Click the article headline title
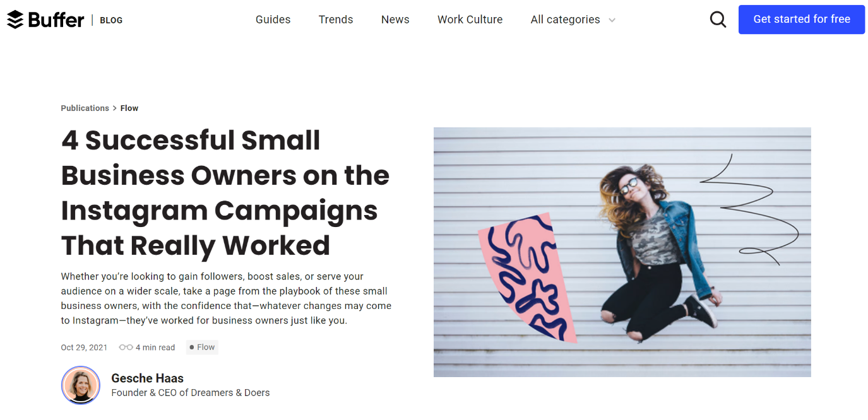Image resolution: width=868 pixels, height=420 pixels. 225,193
